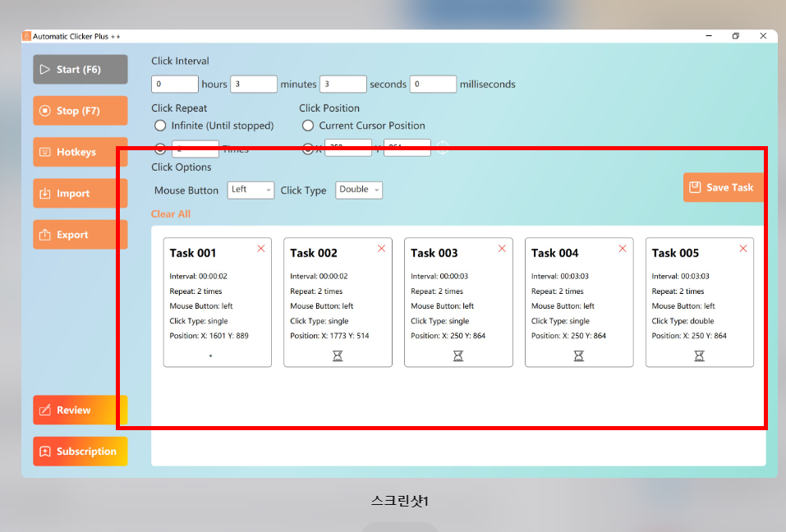Click 'Interval: 00:03:03' in Task 004
The image size is (786, 532).
pyautogui.click(x=560, y=276)
